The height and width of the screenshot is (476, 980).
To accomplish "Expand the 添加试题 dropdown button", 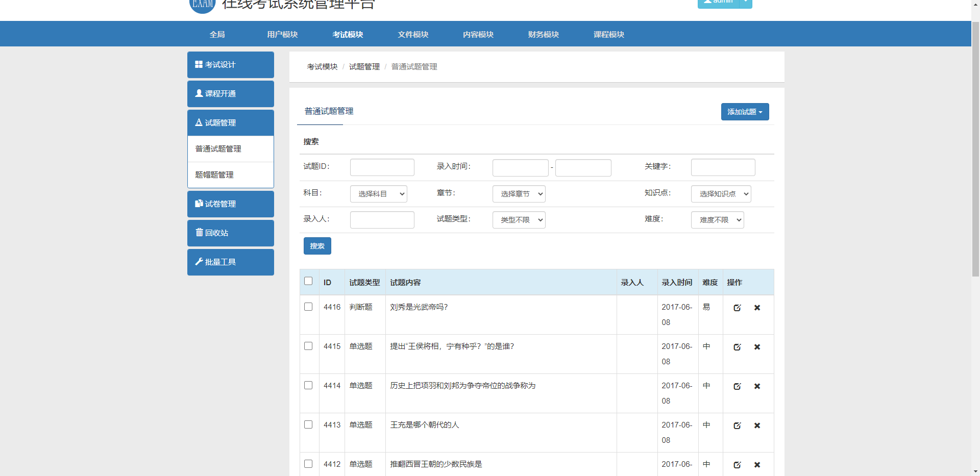I will click(x=745, y=112).
